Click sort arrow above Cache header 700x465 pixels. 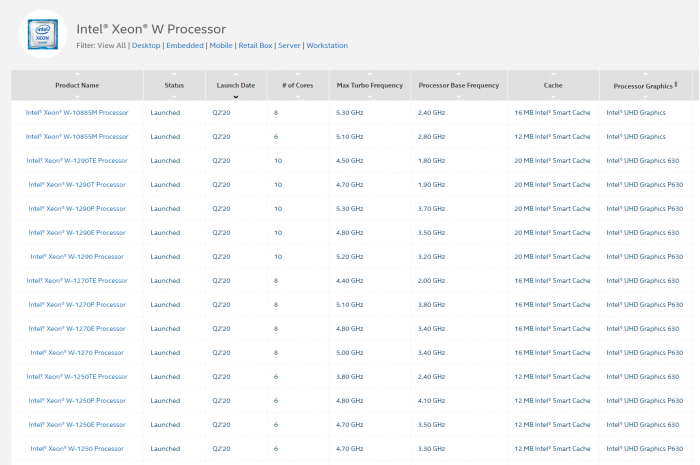pyautogui.click(x=553, y=75)
